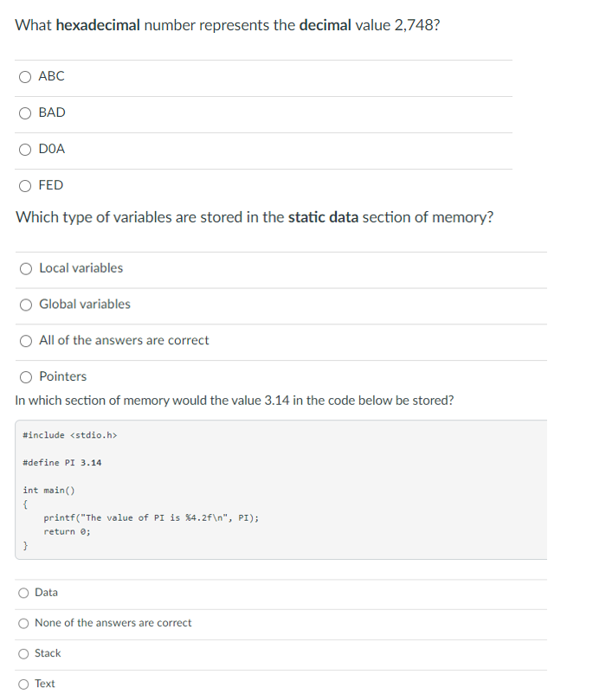The image size is (593, 700).
Task: Select Stack as the memory section answer
Action: point(25,653)
